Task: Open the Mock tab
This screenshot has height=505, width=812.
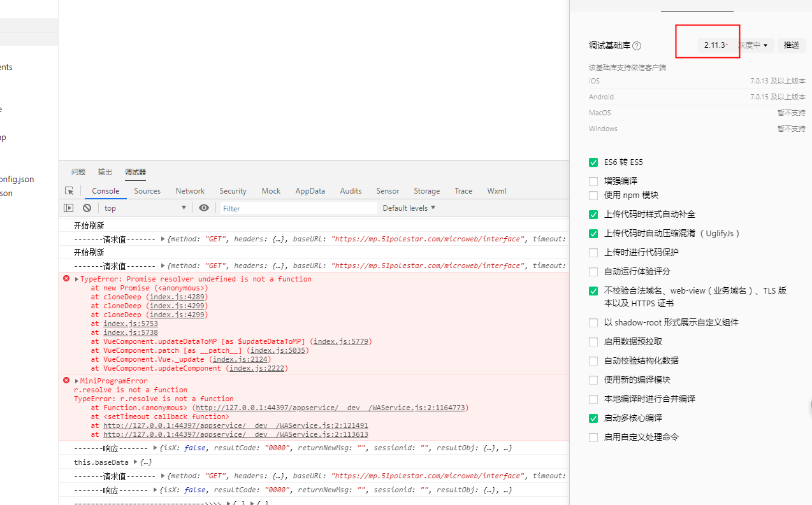Action: point(271,191)
